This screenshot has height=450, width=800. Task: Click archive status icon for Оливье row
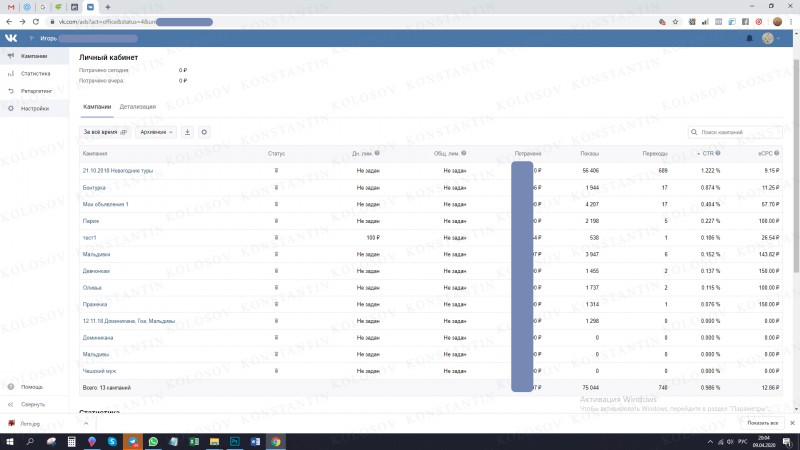(276, 287)
